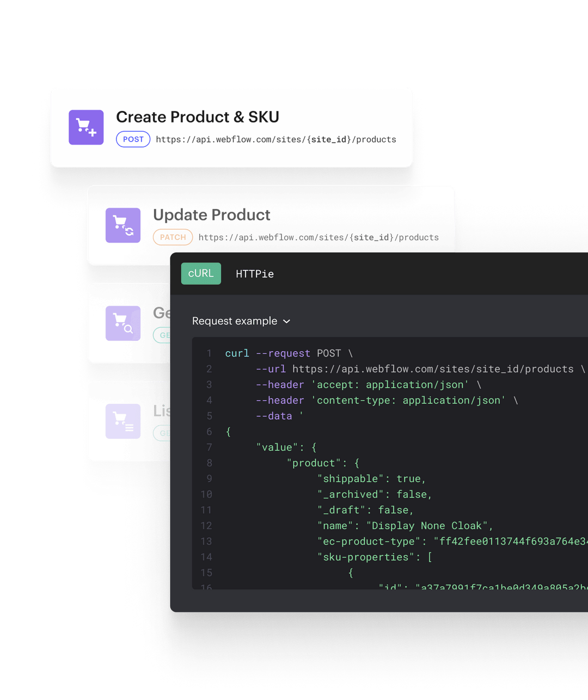Click the Create Product & SKU heading
The width and height of the screenshot is (588, 700).
point(197,116)
